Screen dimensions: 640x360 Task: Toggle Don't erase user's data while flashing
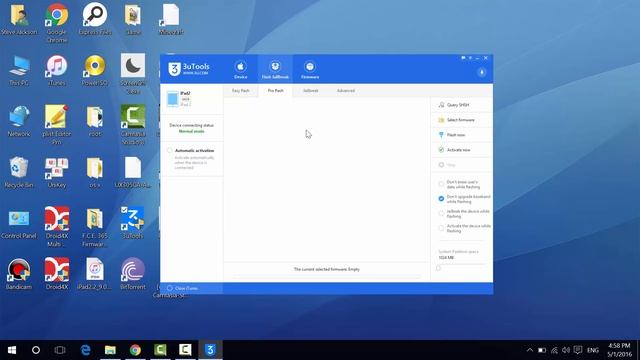point(441,184)
